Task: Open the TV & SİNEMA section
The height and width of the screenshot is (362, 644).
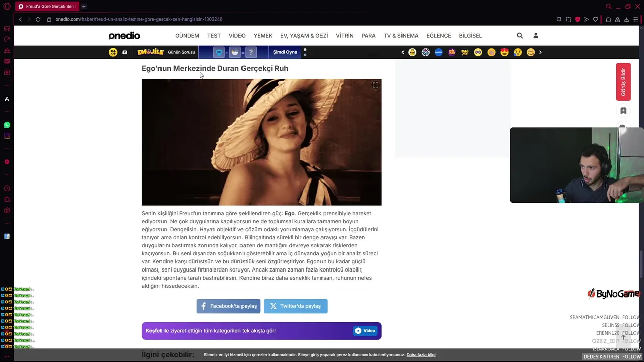Action: pos(401,36)
